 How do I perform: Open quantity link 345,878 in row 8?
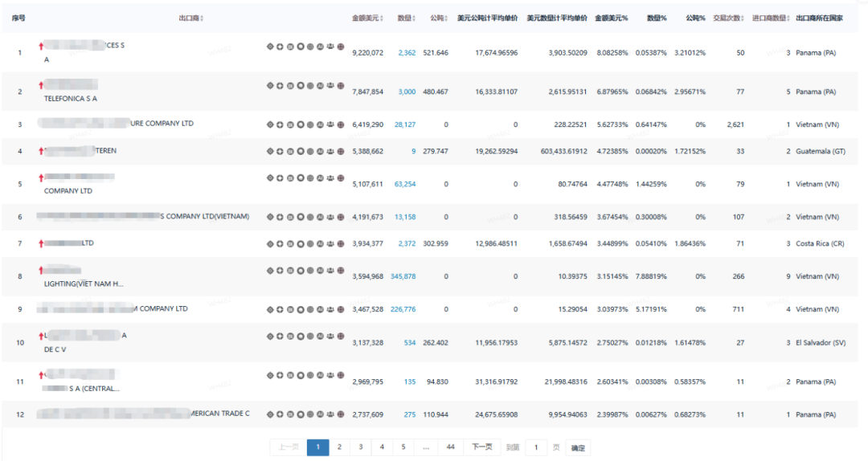[x=403, y=276]
